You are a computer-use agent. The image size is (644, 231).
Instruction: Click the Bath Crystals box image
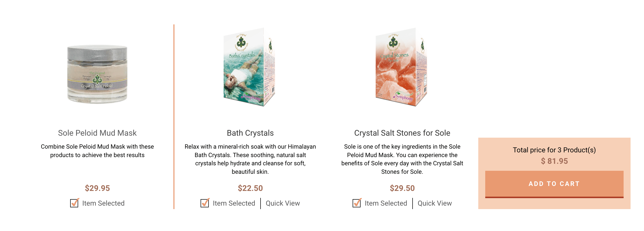point(249,67)
